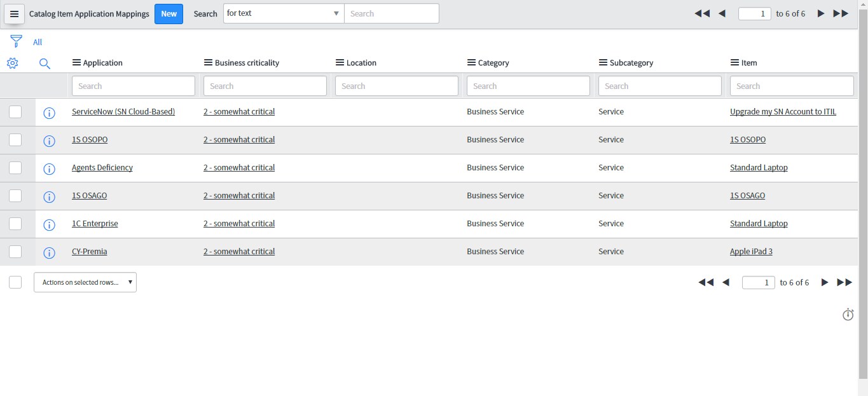Focus the Subcategory column search box
Viewport: 868px width, 396px height.
[x=660, y=86]
